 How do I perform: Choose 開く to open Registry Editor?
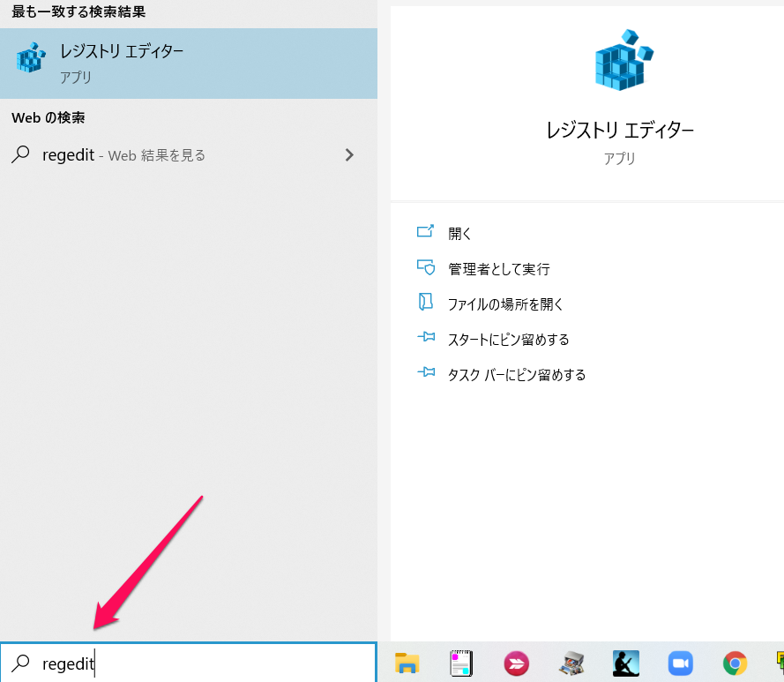459,233
